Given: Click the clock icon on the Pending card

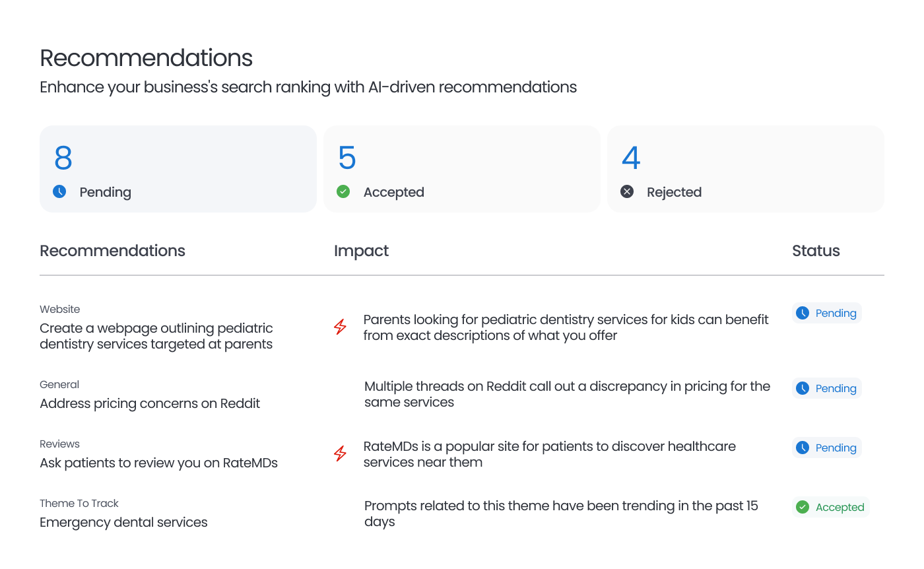Looking at the screenshot, I should (x=59, y=191).
